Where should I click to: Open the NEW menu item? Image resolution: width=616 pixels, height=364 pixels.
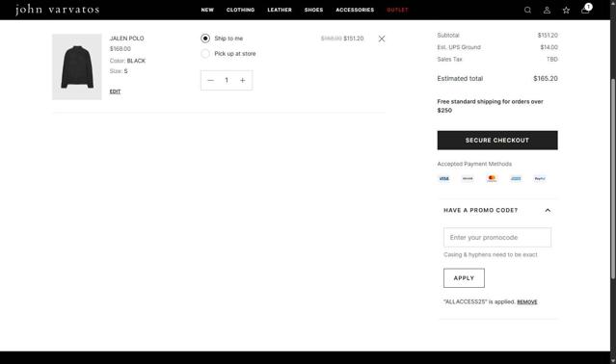click(x=207, y=10)
